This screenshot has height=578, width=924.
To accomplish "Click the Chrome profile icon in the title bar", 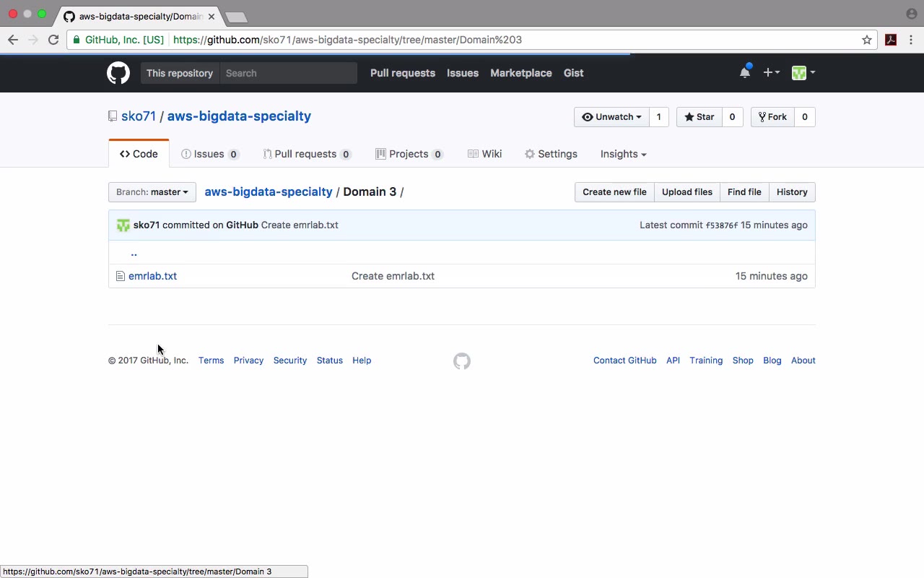I will (911, 14).
